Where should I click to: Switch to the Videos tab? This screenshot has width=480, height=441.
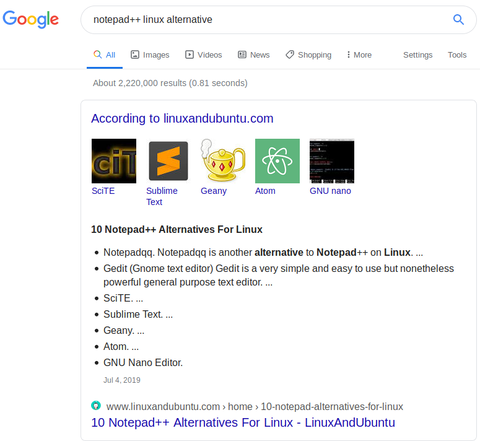204,55
